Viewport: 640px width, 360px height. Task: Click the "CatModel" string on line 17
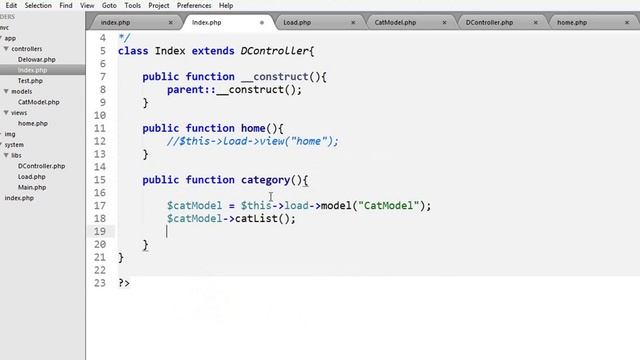(389, 206)
